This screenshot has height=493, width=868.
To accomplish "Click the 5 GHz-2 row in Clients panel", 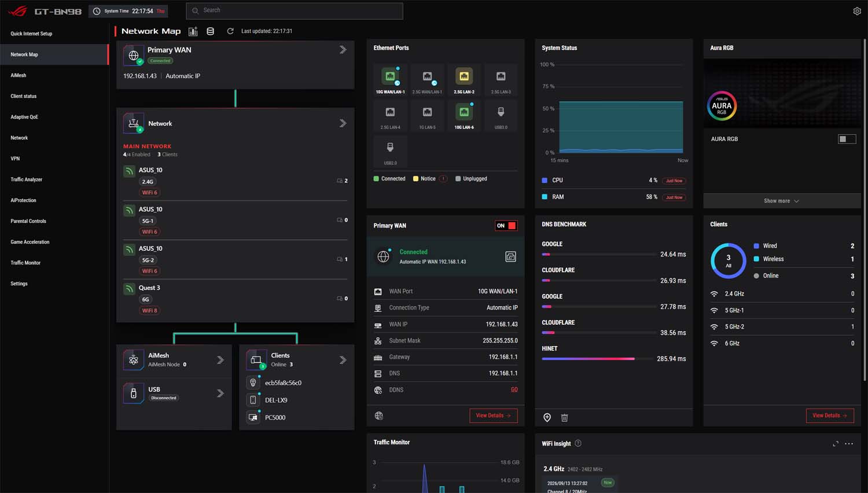I will [x=782, y=327].
